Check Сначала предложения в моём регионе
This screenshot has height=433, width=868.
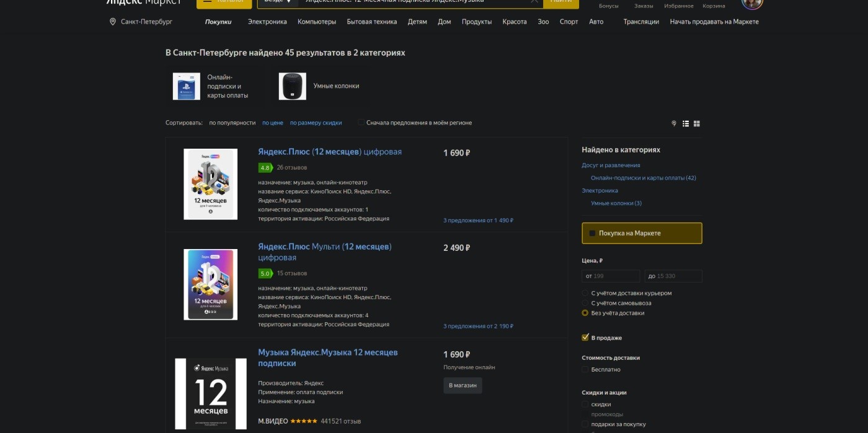(361, 123)
